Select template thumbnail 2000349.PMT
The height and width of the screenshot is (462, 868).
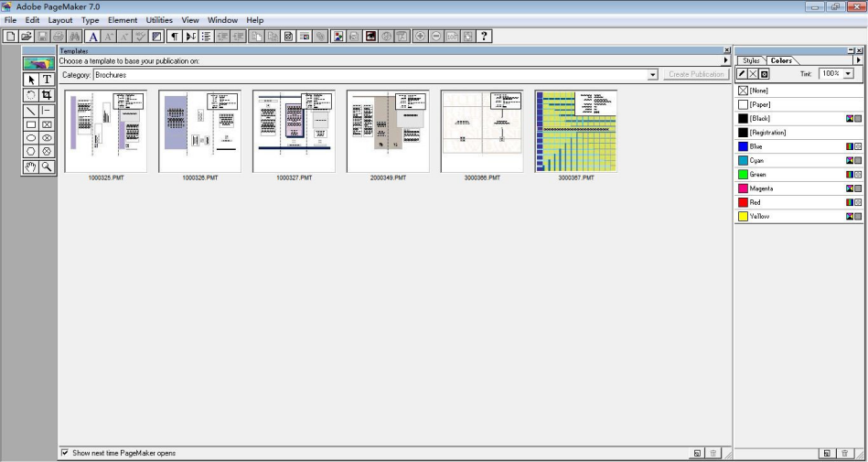[x=388, y=132]
